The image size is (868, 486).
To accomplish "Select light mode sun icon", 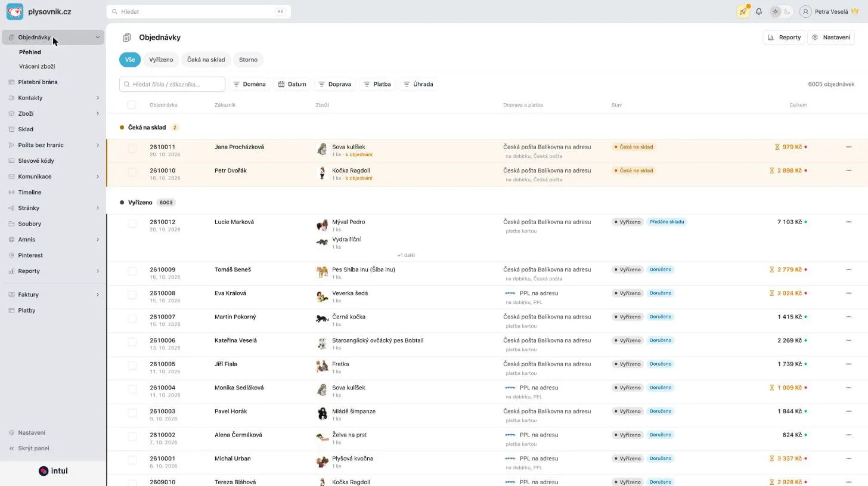I will 775,11.
